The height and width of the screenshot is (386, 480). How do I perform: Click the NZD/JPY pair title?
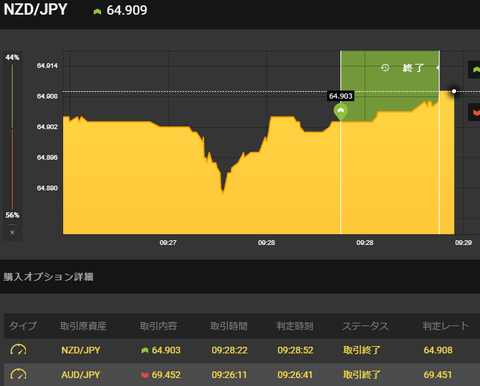35,9
